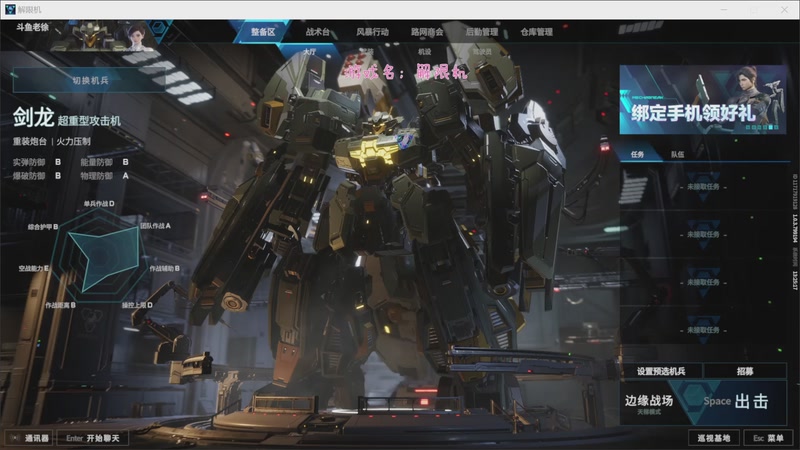Click the 综合护甲 B radar label
This screenshot has height=450, width=800.
coord(43,227)
